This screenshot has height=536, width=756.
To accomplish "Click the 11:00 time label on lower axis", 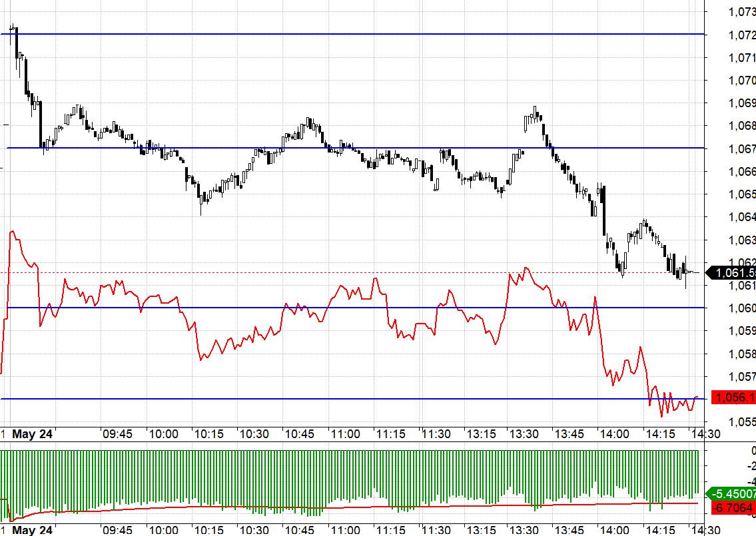I will click(x=345, y=530).
